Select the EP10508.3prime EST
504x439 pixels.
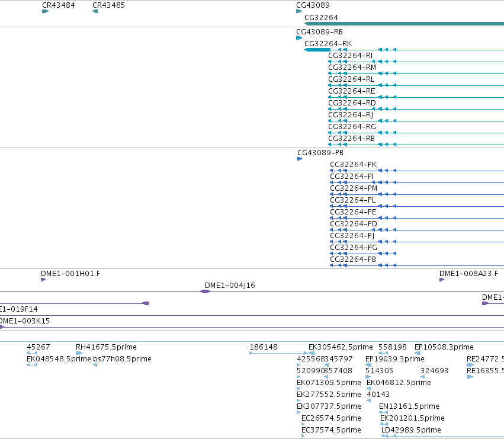click(418, 353)
